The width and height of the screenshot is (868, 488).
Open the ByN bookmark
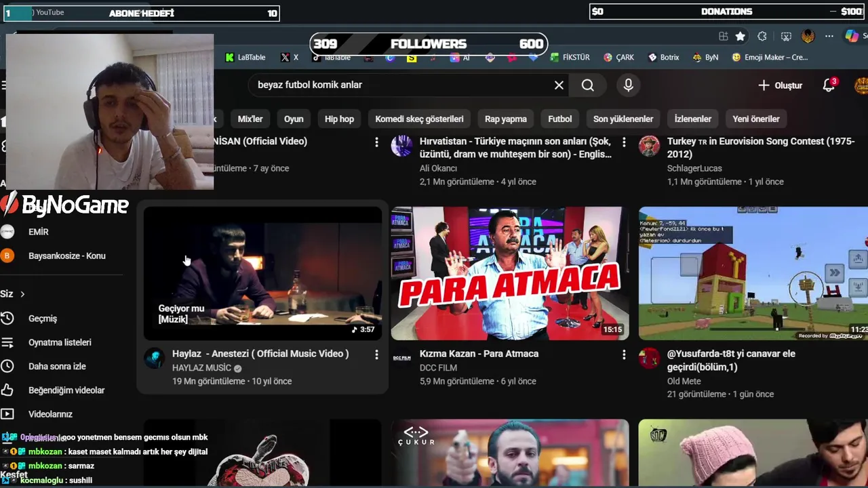(705, 58)
